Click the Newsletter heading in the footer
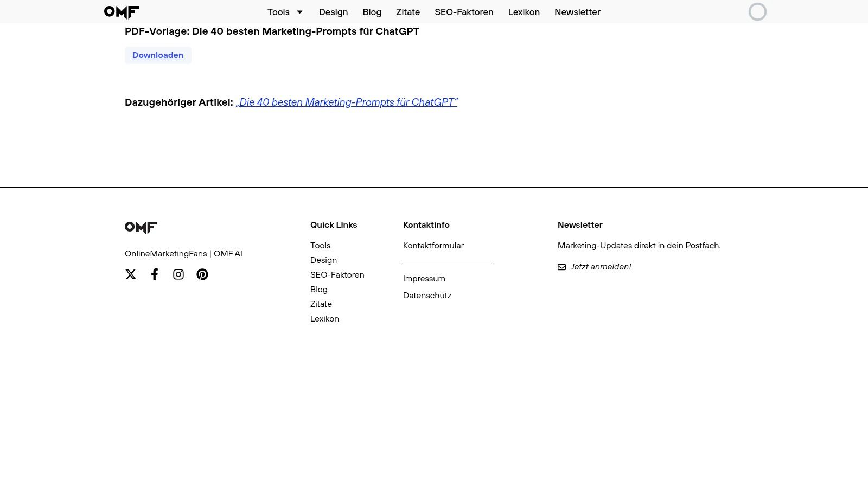The width and height of the screenshot is (868, 488). (580, 225)
